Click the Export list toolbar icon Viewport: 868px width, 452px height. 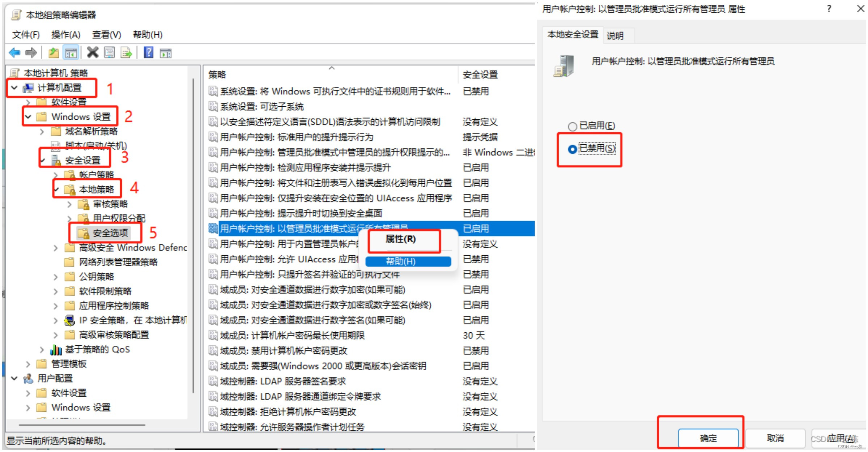coord(126,53)
